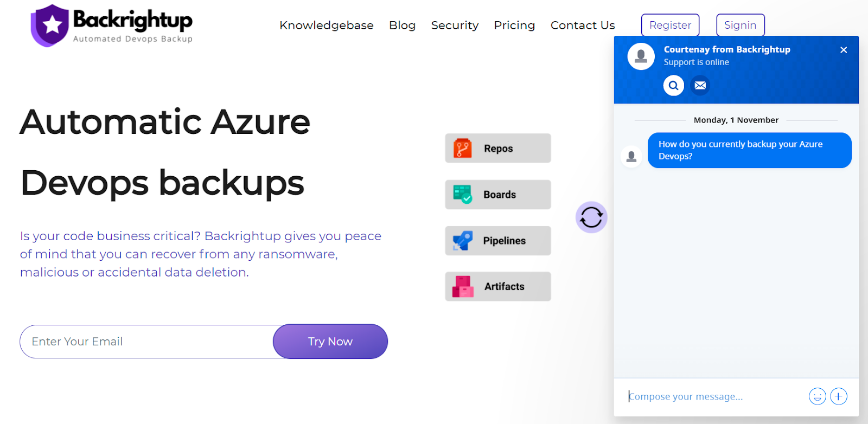Select the Pipelines label
Image resolution: width=868 pixels, height=424 pixels.
(505, 241)
